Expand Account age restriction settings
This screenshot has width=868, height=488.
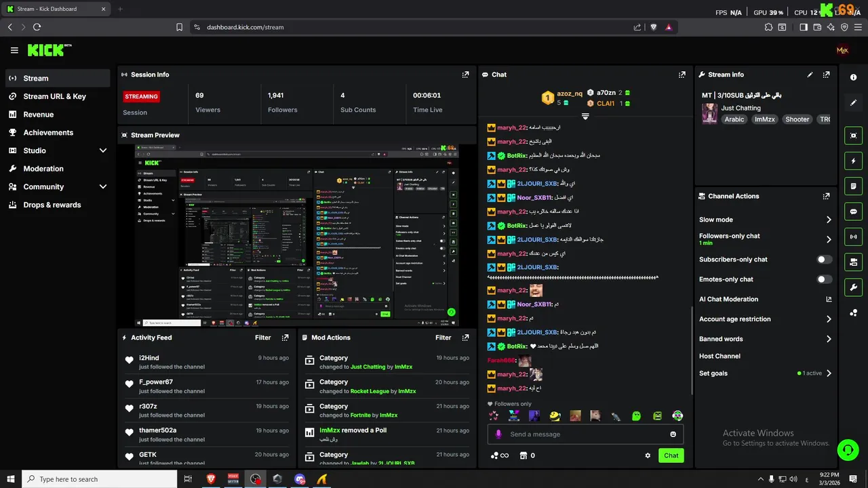point(829,319)
